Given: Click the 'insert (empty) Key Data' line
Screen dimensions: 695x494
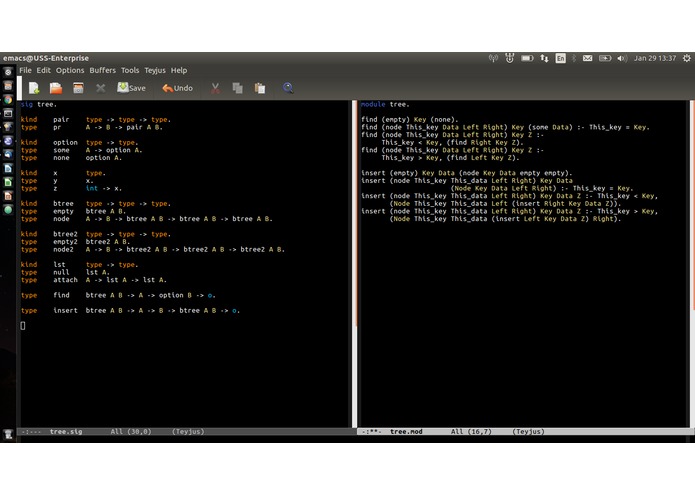Looking at the screenshot, I should [467, 173].
